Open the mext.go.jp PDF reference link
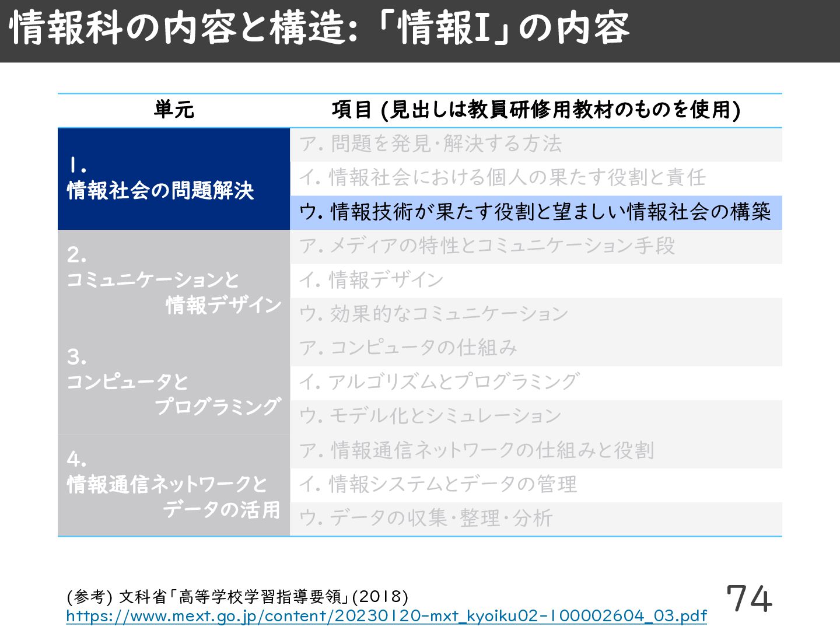The height and width of the screenshot is (630, 840). click(386, 616)
